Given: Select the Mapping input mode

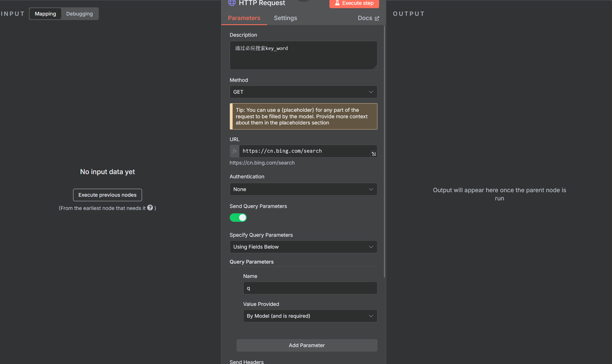Looking at the screenshot, I should pos(45,14).
